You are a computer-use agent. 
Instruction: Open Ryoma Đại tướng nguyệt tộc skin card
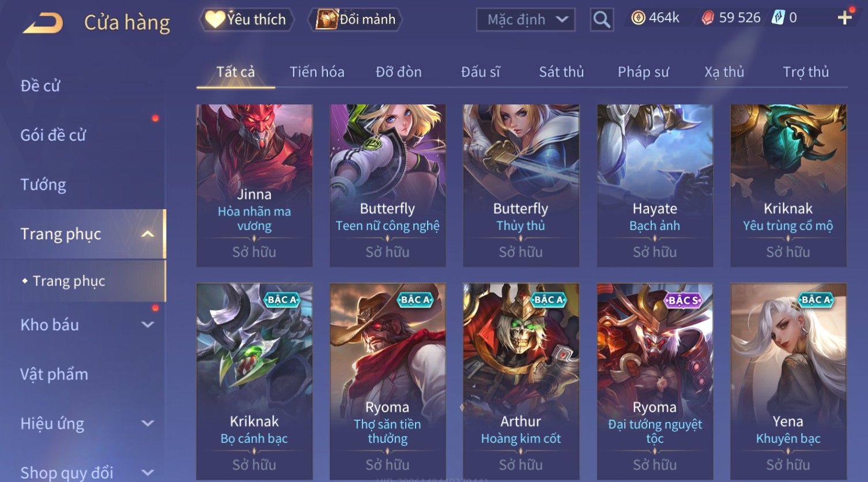click(655, 381)
